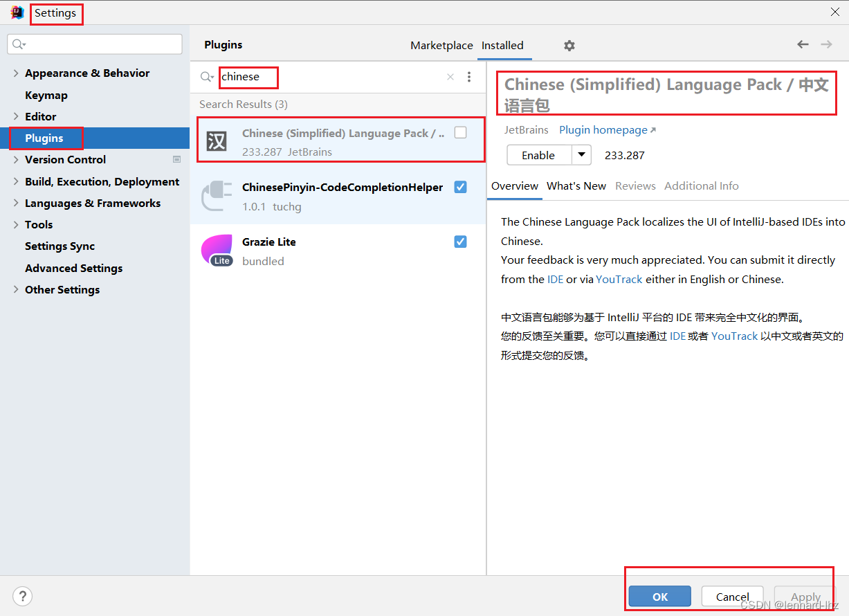Viewport: 849px width, 616px height.
Task: Go forward with the right arrow icon
Action: click(826, 44)
